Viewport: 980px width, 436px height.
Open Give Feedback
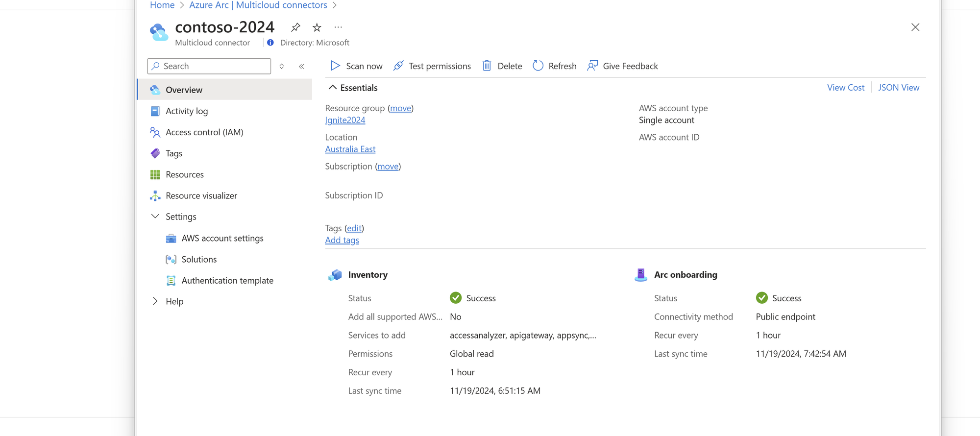(x=623, y=66)
